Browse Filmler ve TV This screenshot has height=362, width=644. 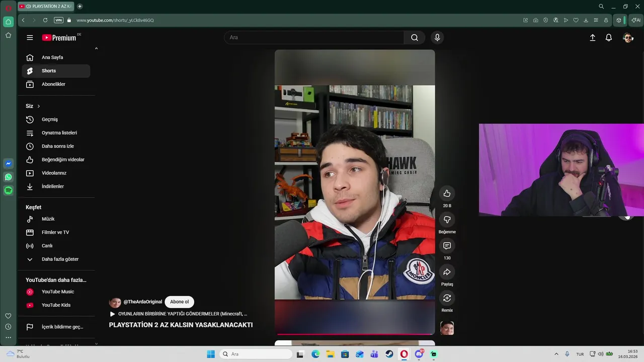(x=56, y=232)
